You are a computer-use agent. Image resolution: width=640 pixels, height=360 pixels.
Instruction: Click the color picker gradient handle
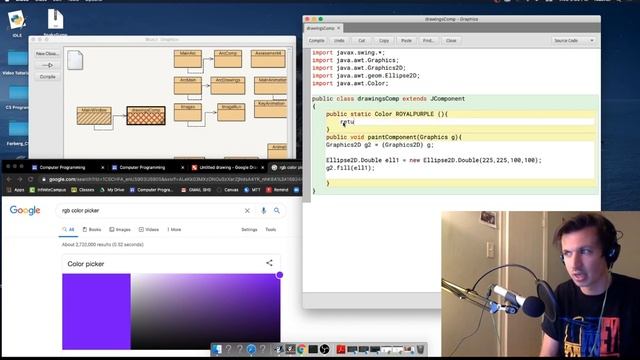point(280,275)
